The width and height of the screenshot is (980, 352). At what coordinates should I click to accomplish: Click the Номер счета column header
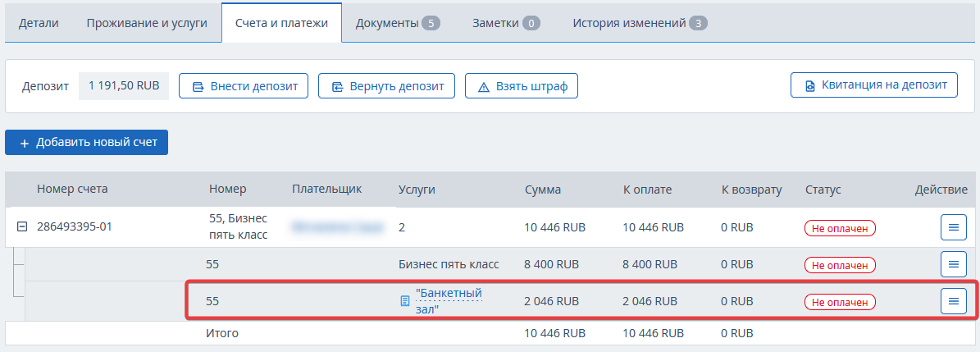pyautogui.click(x=72, y=190)
